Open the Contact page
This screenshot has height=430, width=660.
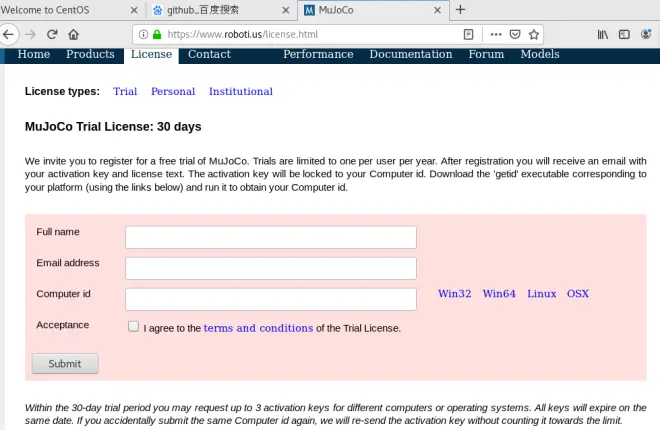coord(209,54)
